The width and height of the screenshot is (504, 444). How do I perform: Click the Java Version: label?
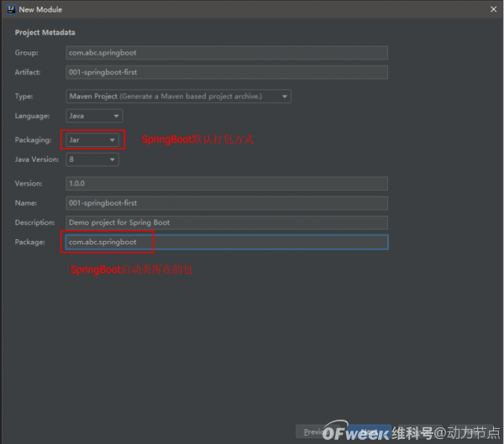click(37, 159)
